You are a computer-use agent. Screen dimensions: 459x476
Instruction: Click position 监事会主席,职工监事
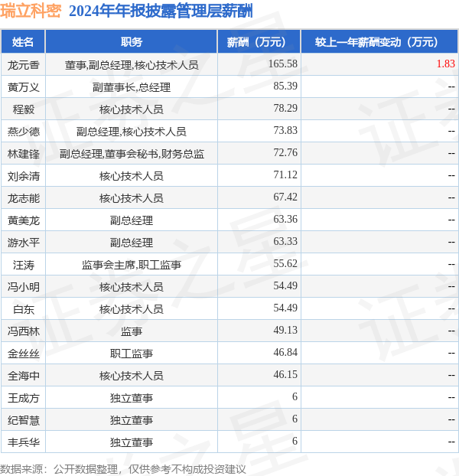tap(132, 265)
